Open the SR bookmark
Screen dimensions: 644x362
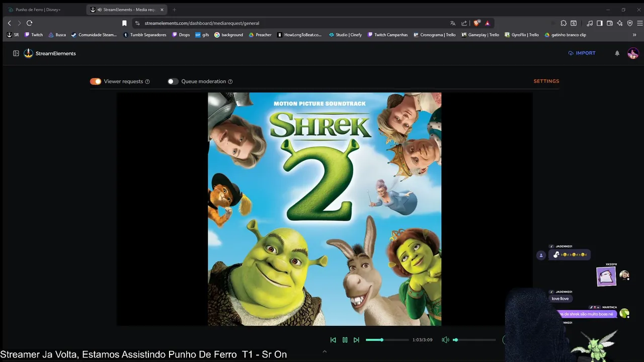pos(13,35)
